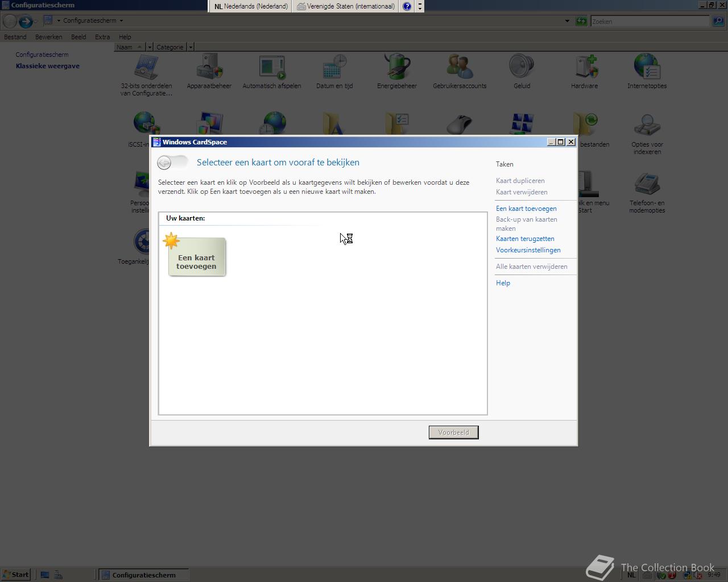Open 32-bits onderdelen van Configuratiescherm icon

pos(146,74)
